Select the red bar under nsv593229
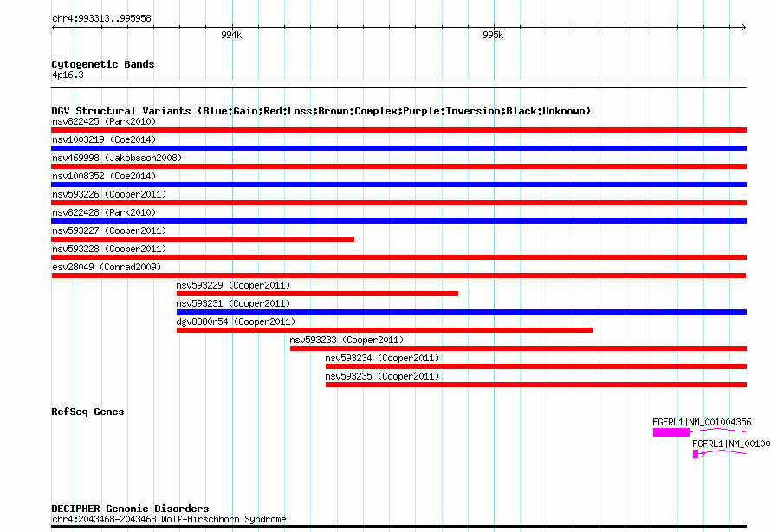Viewport: 771px width, 532px height. [x=317, y=294]
